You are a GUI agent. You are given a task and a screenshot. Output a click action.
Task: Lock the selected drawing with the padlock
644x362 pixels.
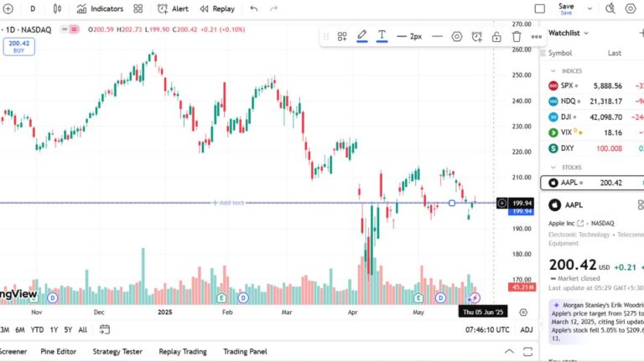point(496,37)
